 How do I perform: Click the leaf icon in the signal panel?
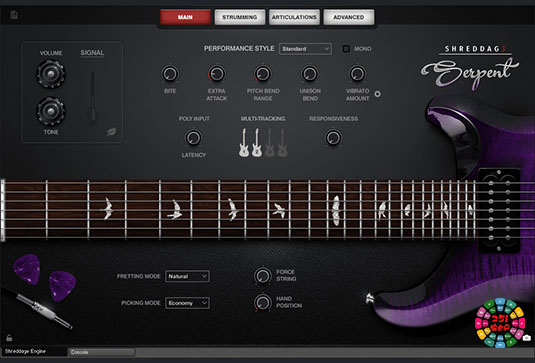click(x=111, y=132)
